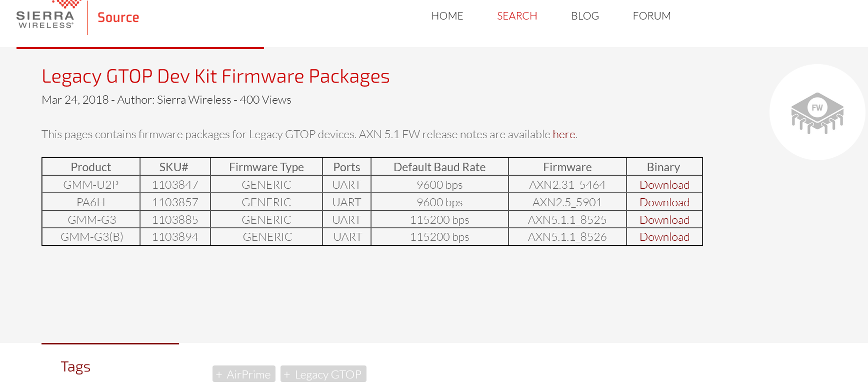Download the GMM-U2P firmware binary
The width and height of the screenshot is (868, 389).
[664, 185]
